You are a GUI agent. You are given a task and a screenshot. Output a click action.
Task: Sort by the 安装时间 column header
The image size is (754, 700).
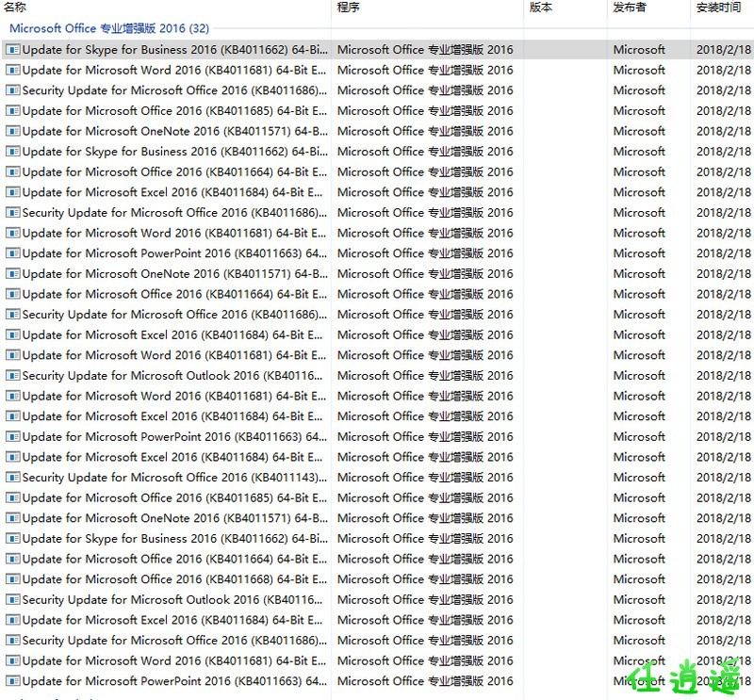tap(718, 8)
